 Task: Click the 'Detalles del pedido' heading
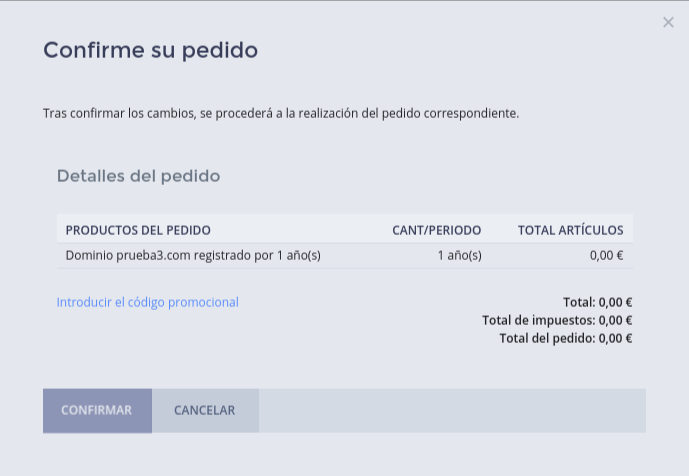[138, 176]
